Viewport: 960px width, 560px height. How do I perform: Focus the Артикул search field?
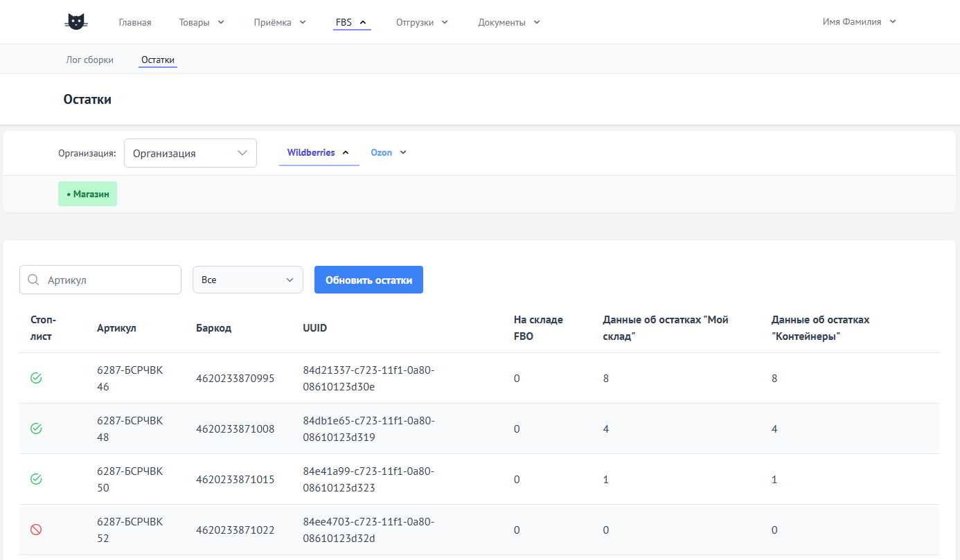pos(100,280)
